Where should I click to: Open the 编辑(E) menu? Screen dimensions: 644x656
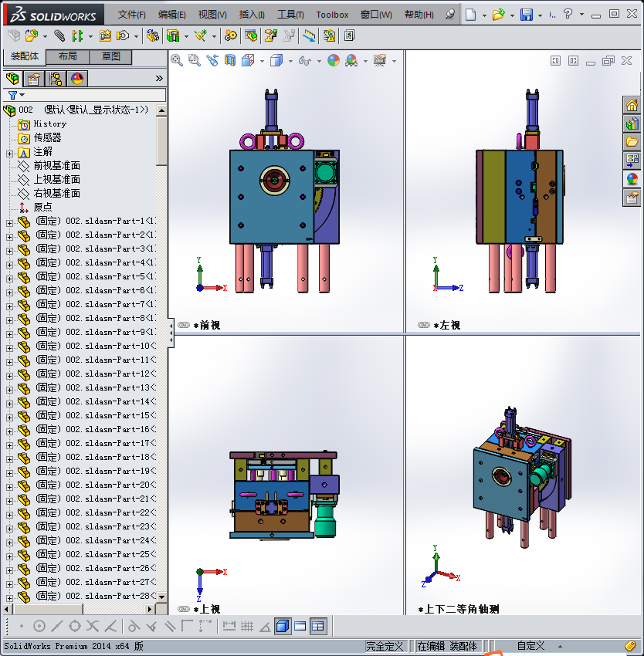pyautogui.click(x=172, y=15)
